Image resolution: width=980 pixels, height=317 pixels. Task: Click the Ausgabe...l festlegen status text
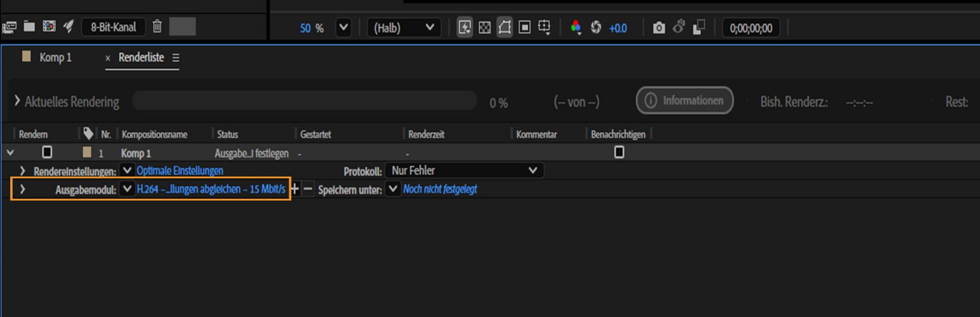coord(251,153)
